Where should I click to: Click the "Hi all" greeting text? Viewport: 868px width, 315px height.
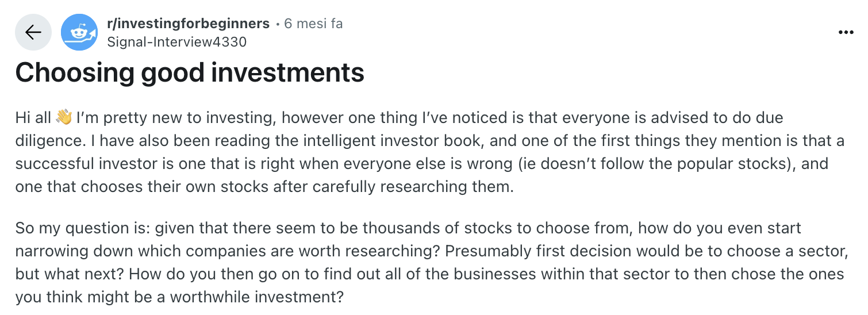tap(33, 118)
